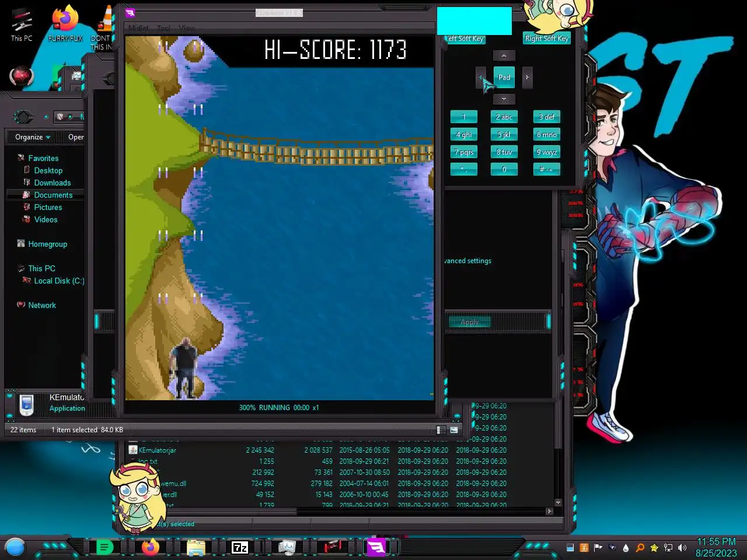Click the Explorer back navigation button

23,117
